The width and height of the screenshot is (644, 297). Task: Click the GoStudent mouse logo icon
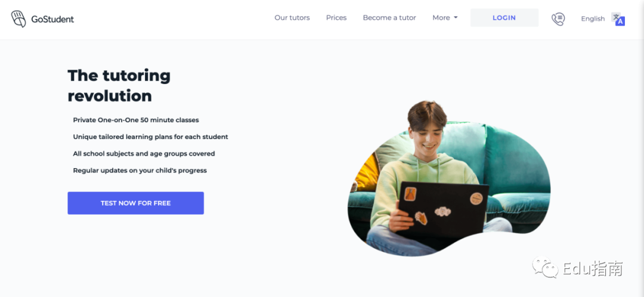coord(18,19)
